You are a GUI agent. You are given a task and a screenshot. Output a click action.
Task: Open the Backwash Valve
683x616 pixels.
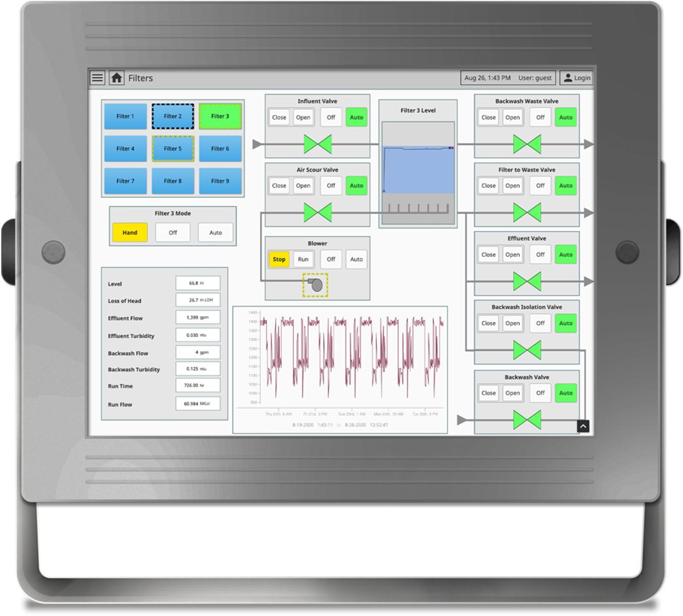coord(513,393)
